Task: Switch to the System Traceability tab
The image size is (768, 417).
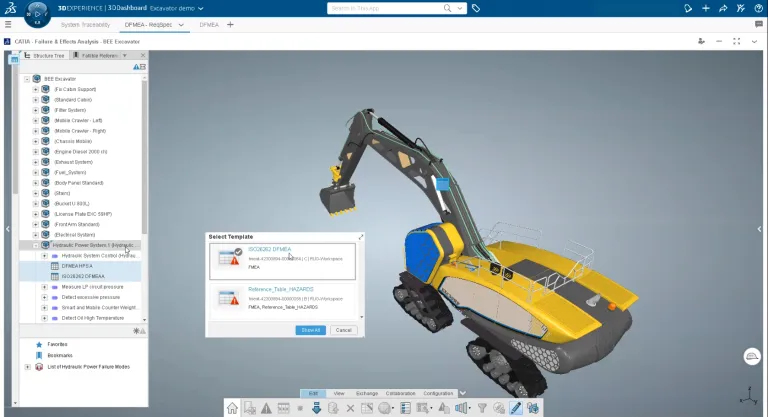Action: [85, 25]
